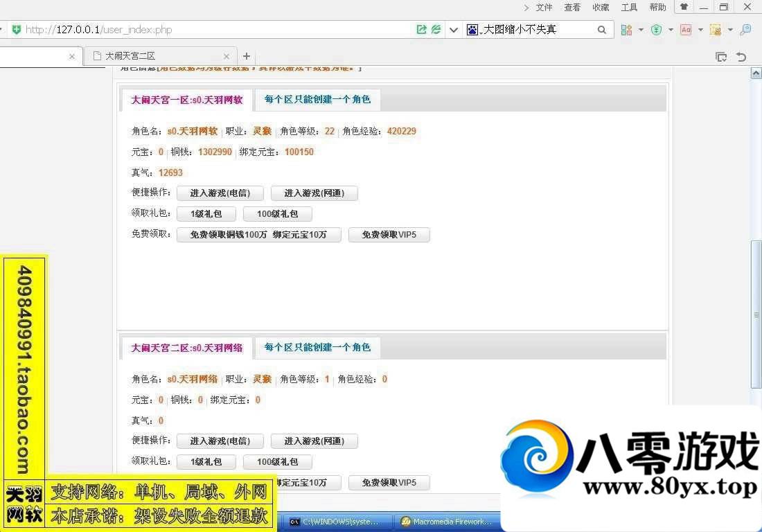This screenshot has height=532, width=762.
Task: Click the experience value 420229
Action: 401,131
